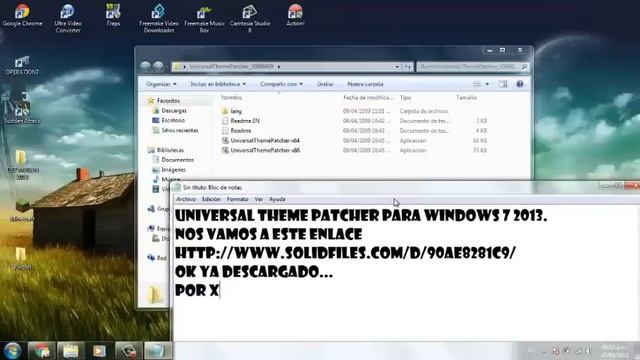This screenshot has width=640, height=360.
Task: Select Descargas in the navigation pane
Action: (x=174, y=111)
